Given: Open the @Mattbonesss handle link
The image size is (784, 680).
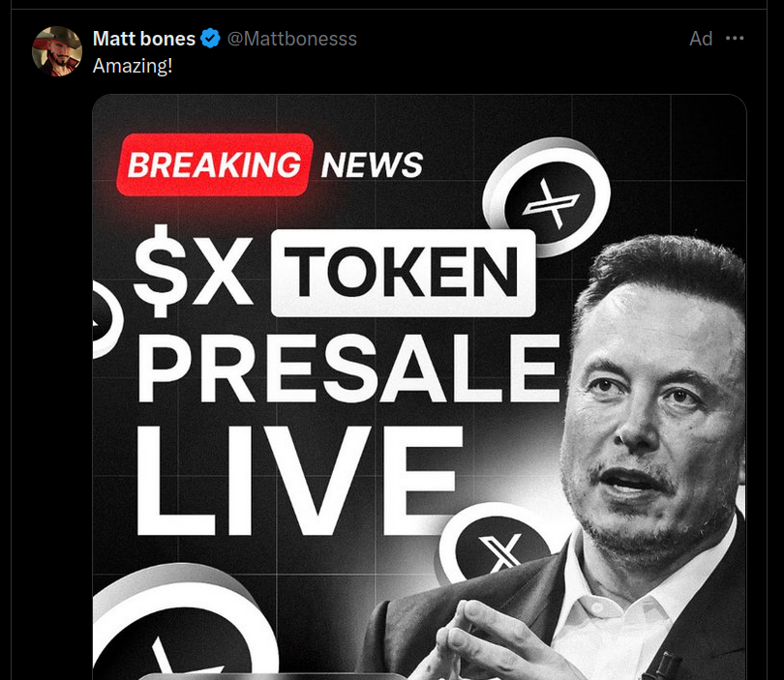Looking at the screenshot, I should pos(292,39).
